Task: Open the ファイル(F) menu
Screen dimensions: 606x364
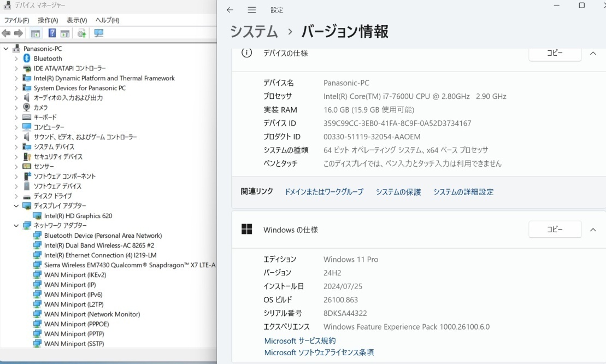Action: [16, 20]
